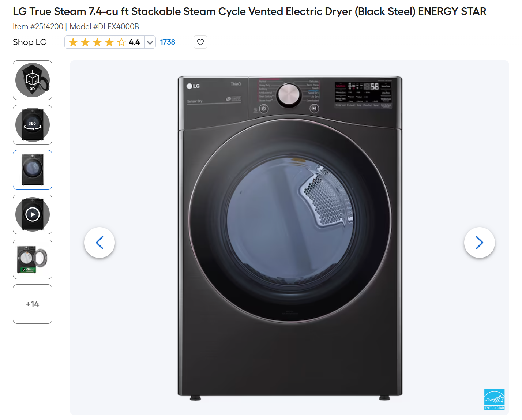Image resolution: width=522 pixels, height=420 pixels.
Task: Open the 360 degree view thumbnail
Action: [33, 125]
